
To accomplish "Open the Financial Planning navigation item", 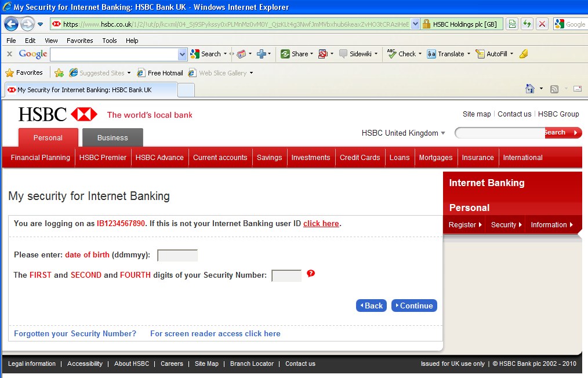I will tap(41, 158).
